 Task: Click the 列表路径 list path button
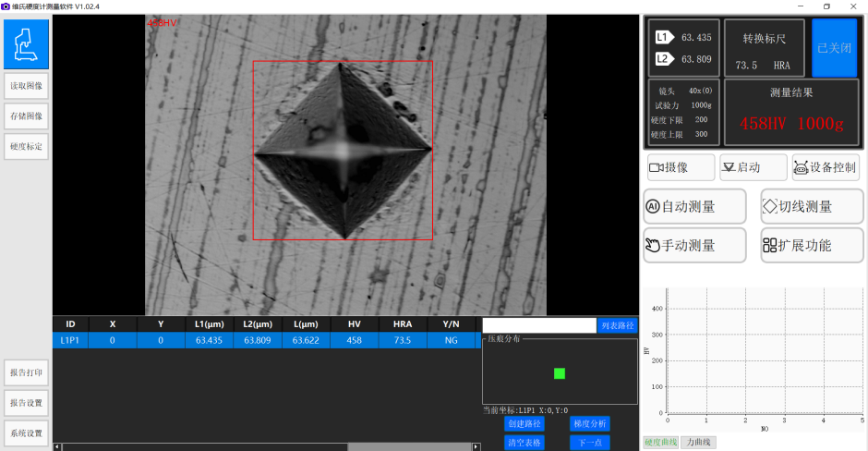pos(617,325)
